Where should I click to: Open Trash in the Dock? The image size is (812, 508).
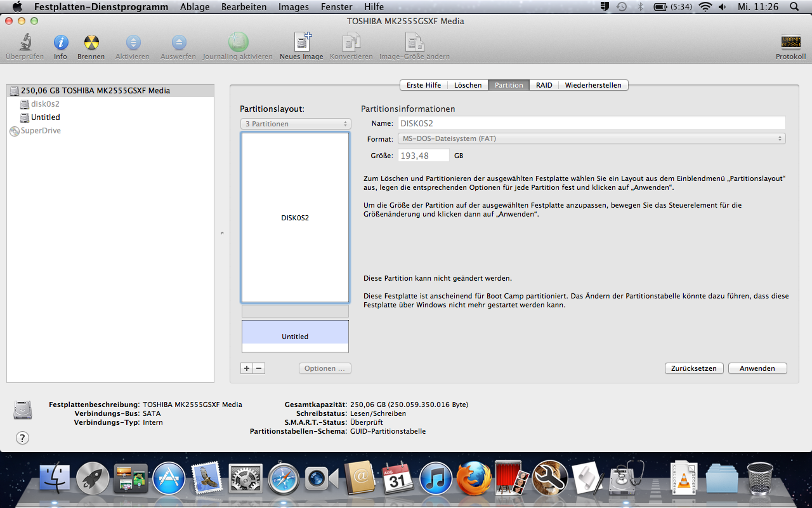760,478
